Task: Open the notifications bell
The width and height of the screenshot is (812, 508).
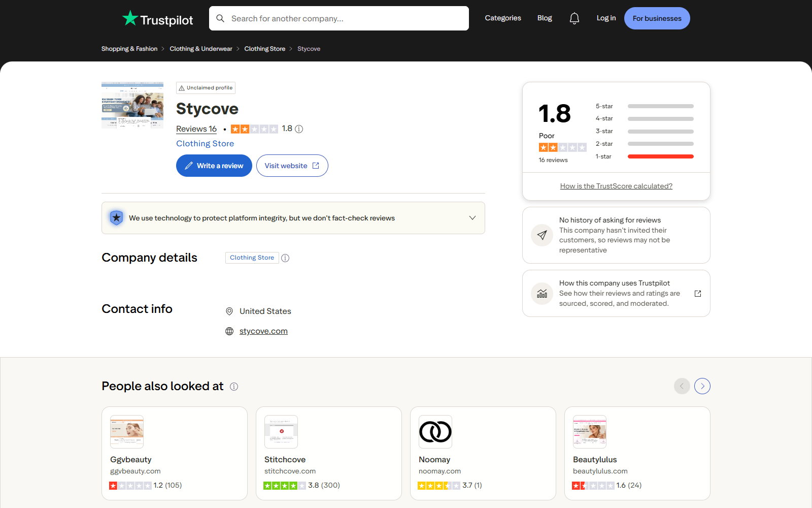Action: click(x=574, y=18)
